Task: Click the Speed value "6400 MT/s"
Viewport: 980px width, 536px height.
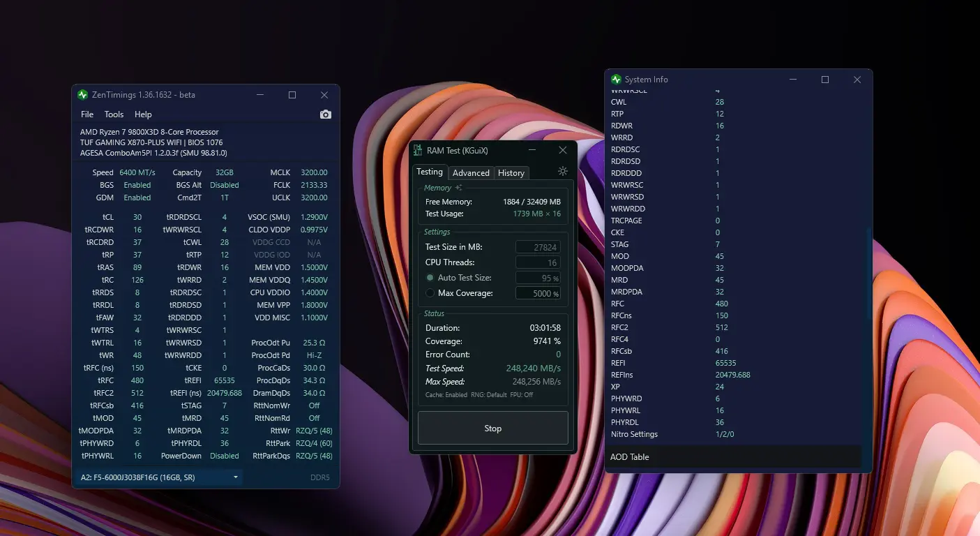Action: click(x=137, y=172)
